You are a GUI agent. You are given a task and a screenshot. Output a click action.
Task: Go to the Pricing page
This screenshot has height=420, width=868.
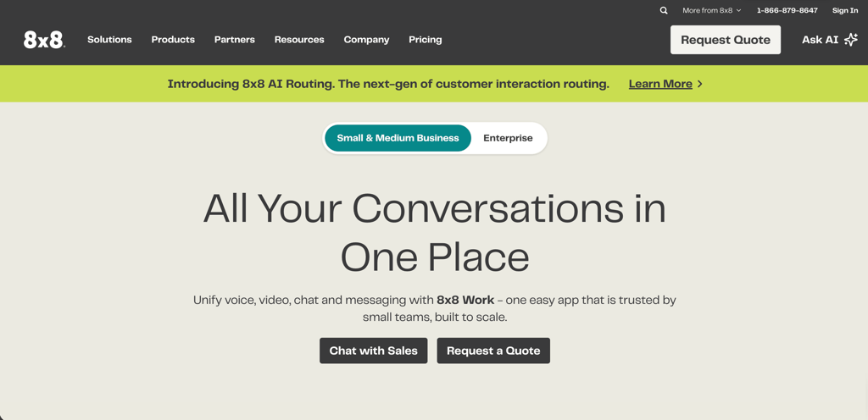pyautogui.click(x=426, y=40)
